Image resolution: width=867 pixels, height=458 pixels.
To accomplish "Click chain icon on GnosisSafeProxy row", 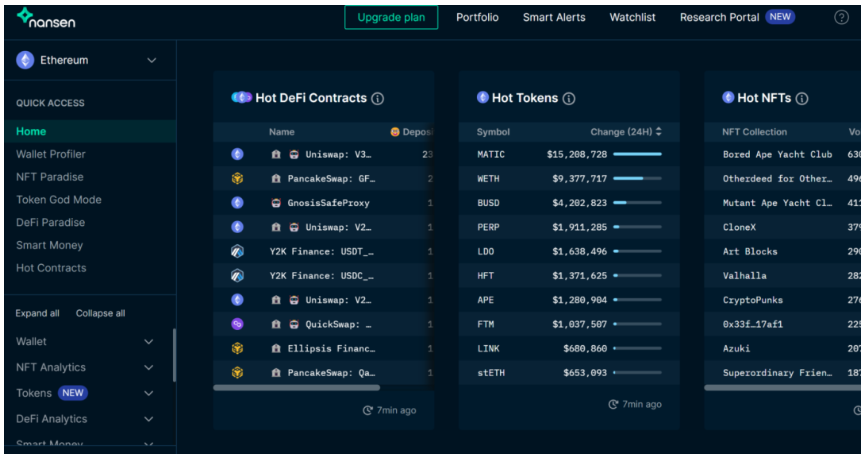I will click(x=237, y=203).
